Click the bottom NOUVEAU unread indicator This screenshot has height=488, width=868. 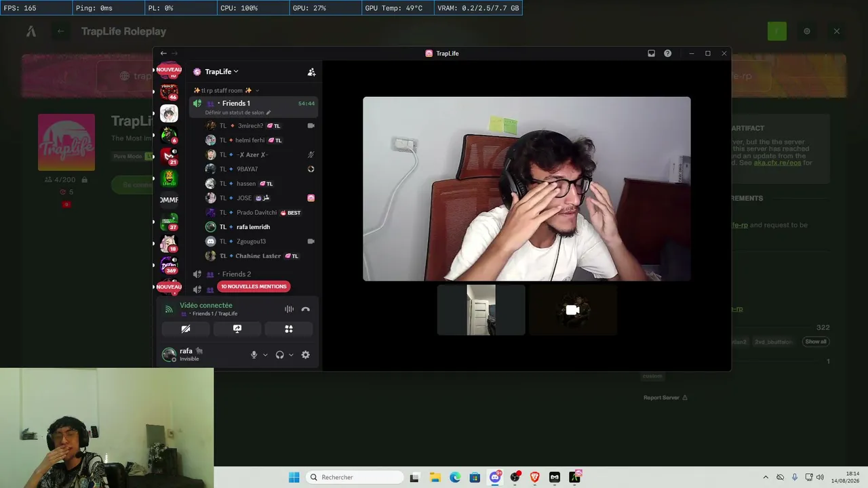[169, 287]
